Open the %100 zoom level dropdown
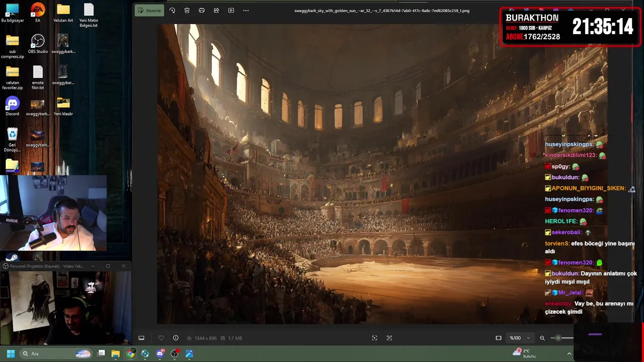644x362 pixels. 520,338
